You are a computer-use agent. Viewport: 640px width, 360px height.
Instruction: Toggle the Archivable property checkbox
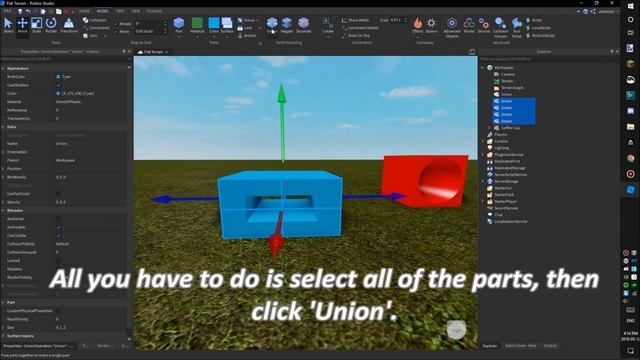(58, 227)
